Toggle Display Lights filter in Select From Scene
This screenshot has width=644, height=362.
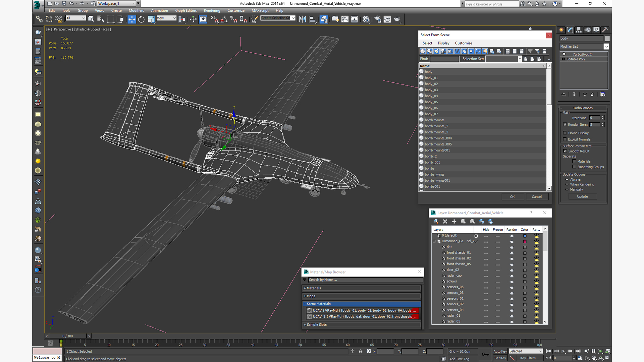(436, 51)
